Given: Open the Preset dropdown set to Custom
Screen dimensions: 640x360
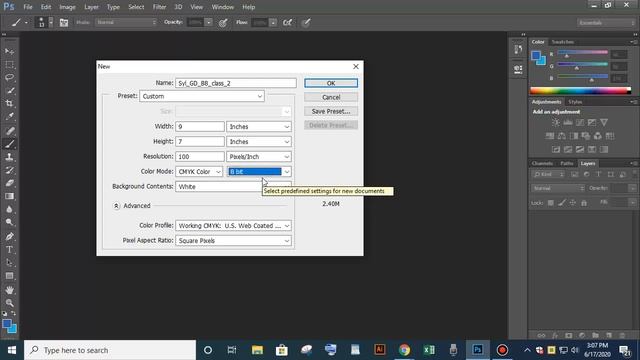Looking at the screenshot, I should tap(202, 96).
